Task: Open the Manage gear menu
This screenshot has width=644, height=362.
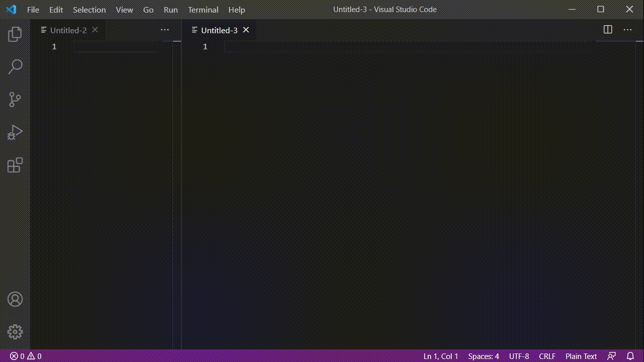Action: pos(15,332)
